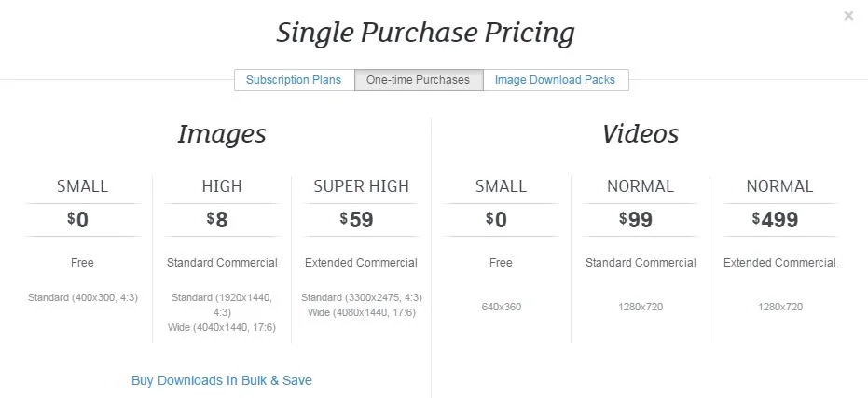Open the Standard Commercial link under Videos
868x398 pixels.
[641, 263]
